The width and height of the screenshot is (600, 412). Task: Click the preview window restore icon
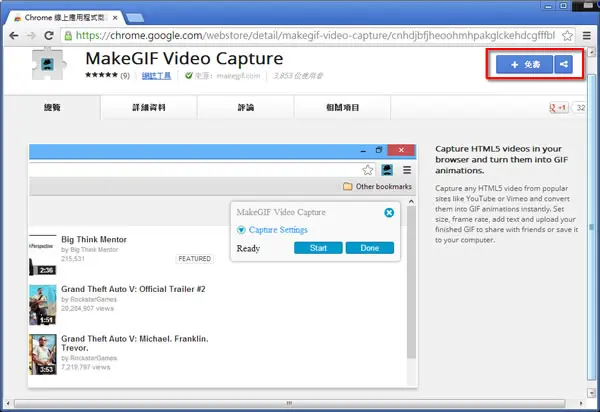click(x=379, y=150)
